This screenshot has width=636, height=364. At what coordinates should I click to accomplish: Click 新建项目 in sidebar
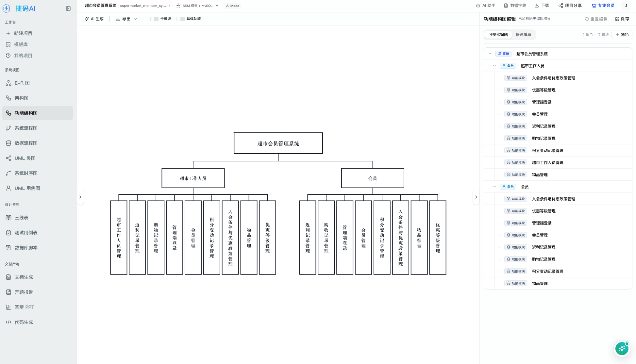click(x=37, y=33)
